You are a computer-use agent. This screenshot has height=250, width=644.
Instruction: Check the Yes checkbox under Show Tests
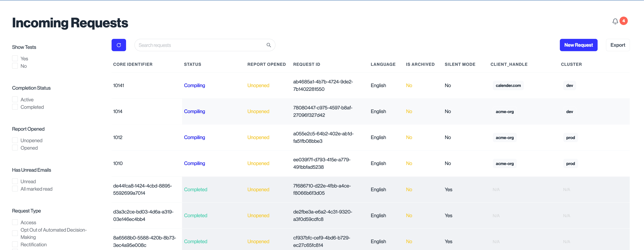(x=15, y=58)
